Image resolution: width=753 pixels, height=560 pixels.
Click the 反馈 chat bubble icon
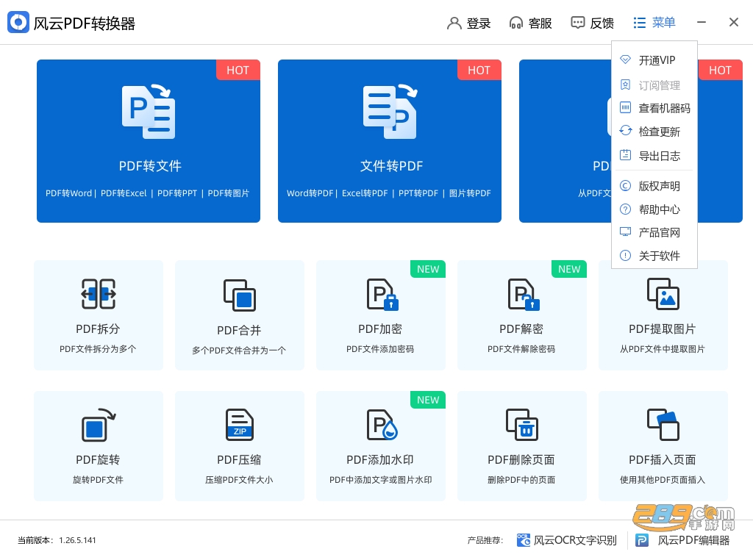[578, 23]
